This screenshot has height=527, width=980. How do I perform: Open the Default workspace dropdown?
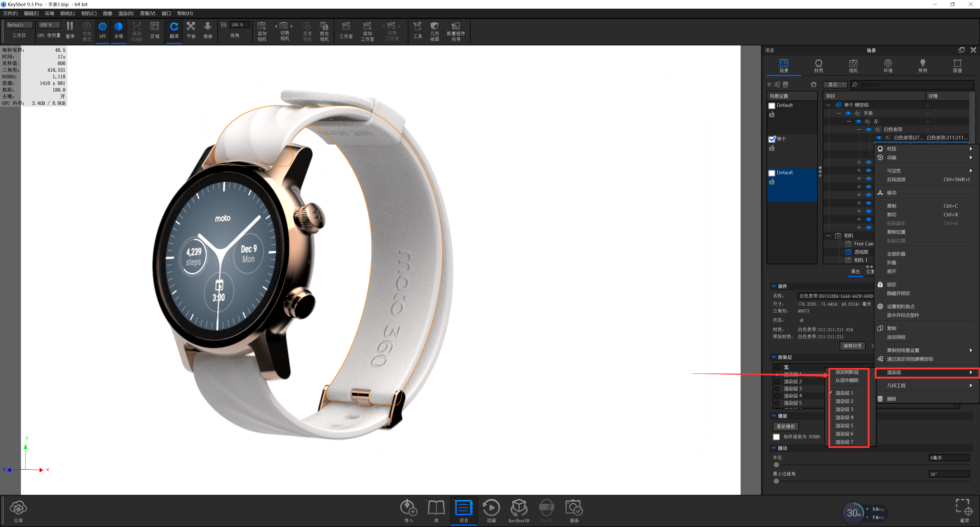[x=19, y=25]
